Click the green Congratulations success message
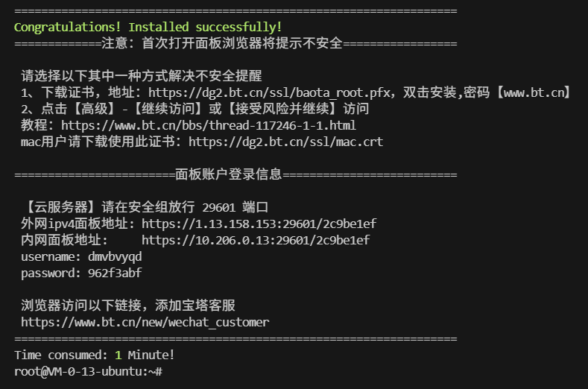This screenshot has width=588, height=389. [148, 27]
